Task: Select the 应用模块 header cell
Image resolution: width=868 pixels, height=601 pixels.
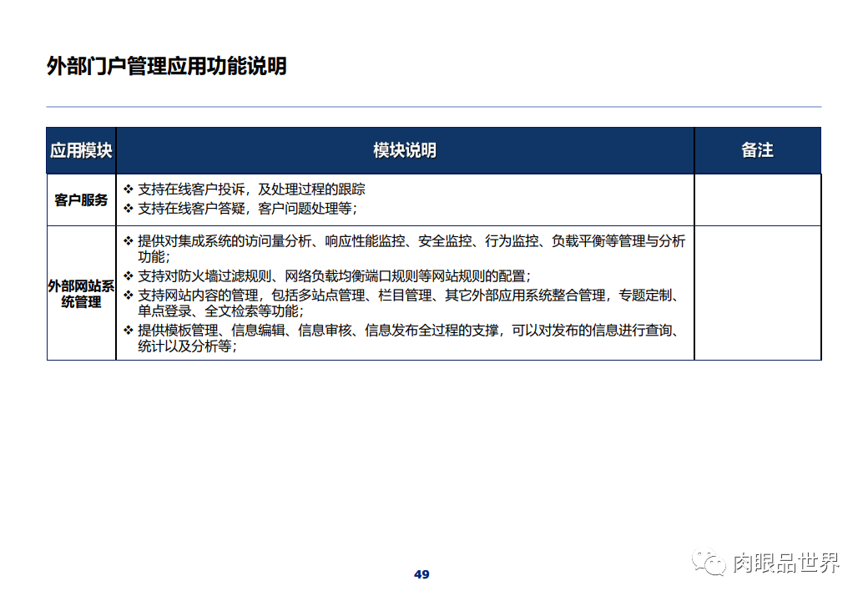Action: (x=81, y=150)
